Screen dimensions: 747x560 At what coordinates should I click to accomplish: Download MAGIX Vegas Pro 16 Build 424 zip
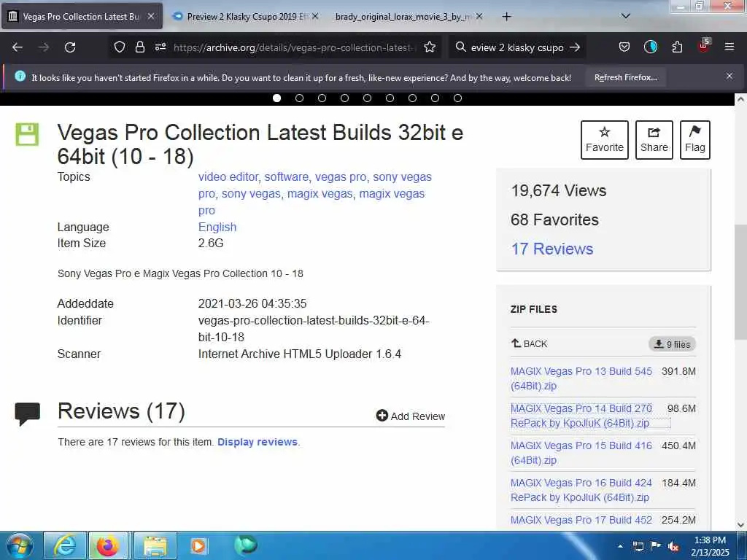pyautogui.click(x=581, y=489)
